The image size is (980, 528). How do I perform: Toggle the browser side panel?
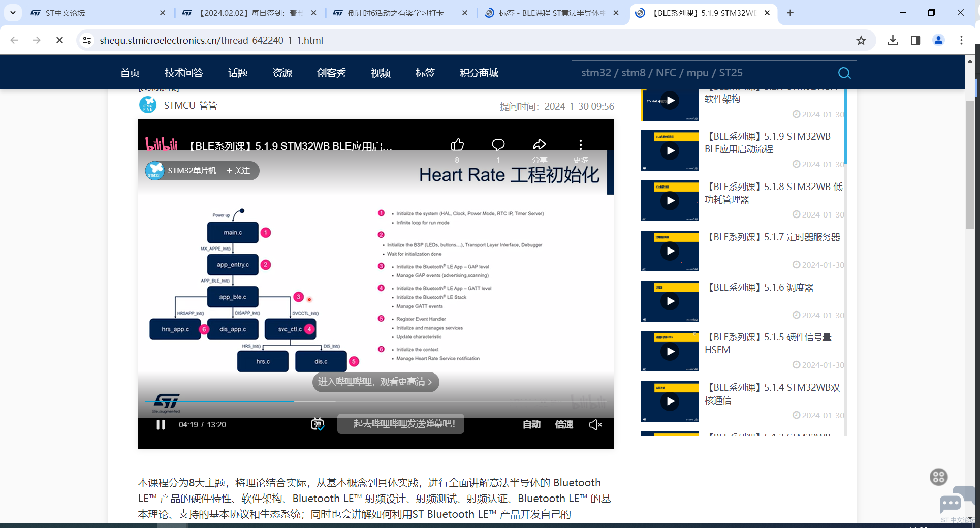915,40
